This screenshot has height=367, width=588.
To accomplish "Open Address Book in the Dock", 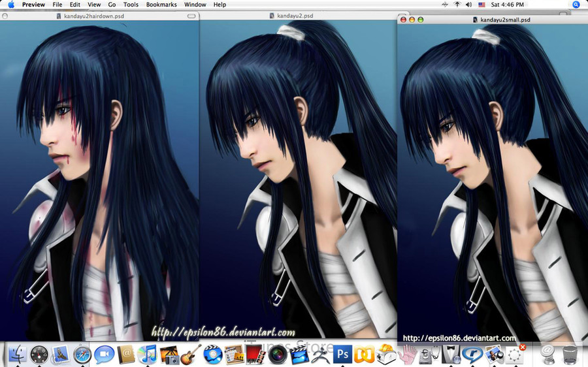I will coord(126,354).
